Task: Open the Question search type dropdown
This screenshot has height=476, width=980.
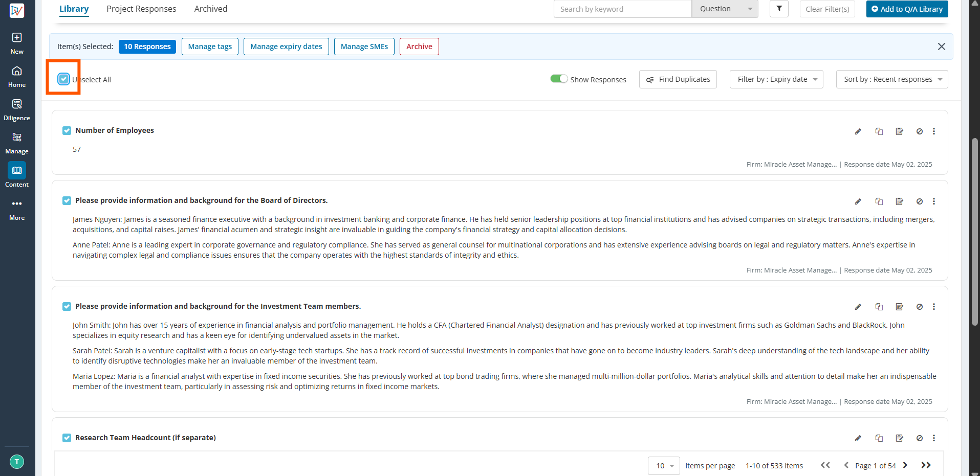Action: 725,9
